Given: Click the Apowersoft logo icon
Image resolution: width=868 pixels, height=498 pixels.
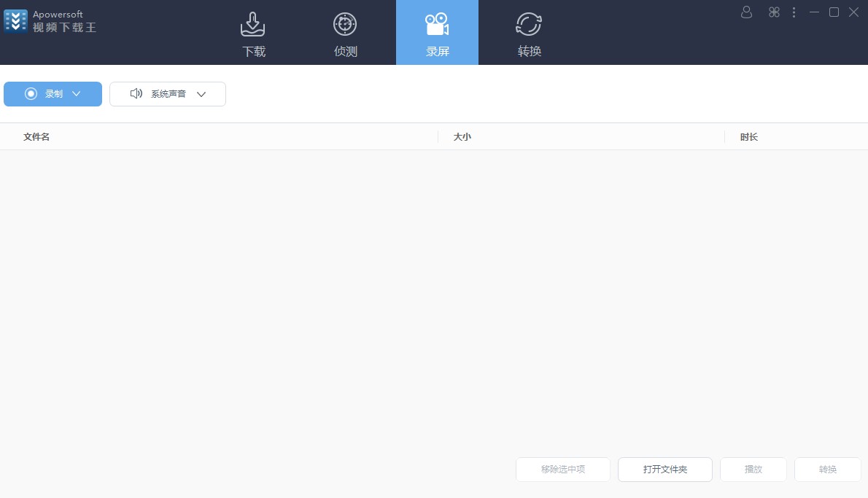Looking at the screenshot, I should 15,20.
